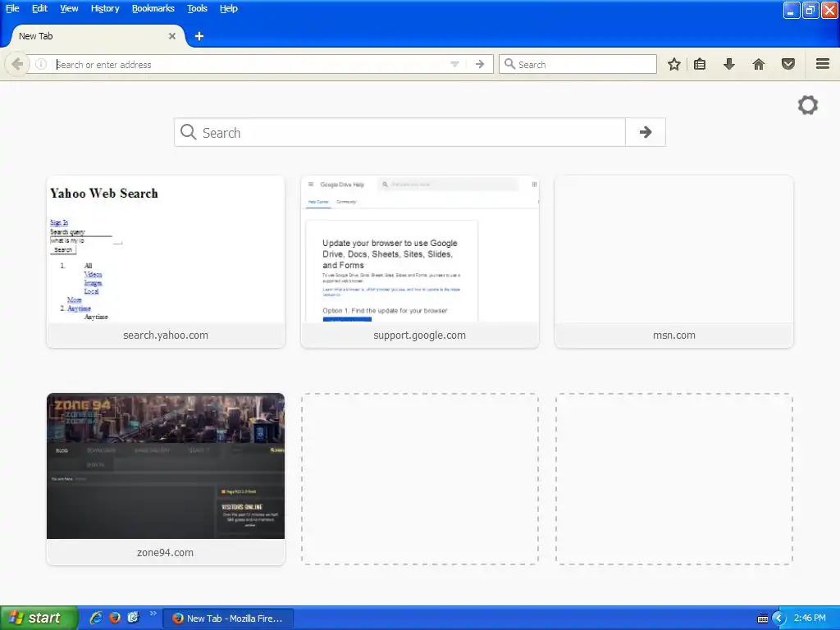Click the Pocket save icon

point(788,64)
